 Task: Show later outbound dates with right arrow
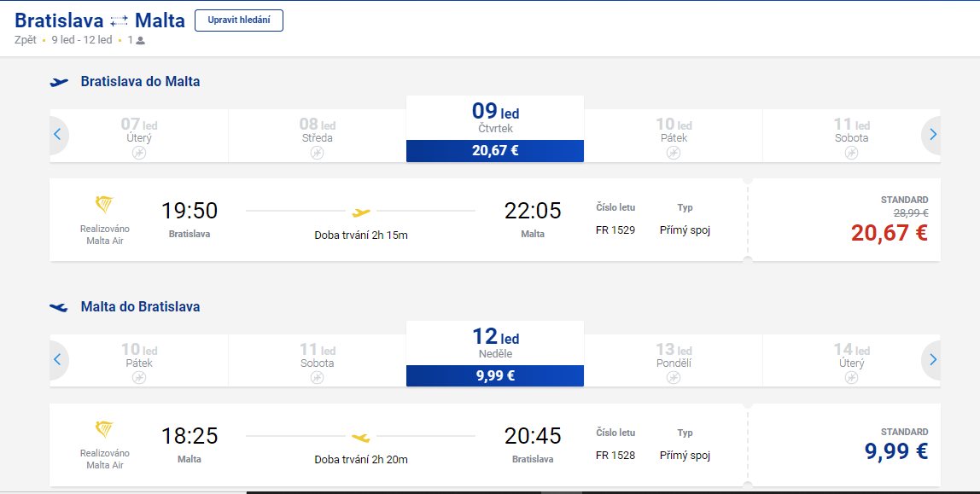click(932, 134)
